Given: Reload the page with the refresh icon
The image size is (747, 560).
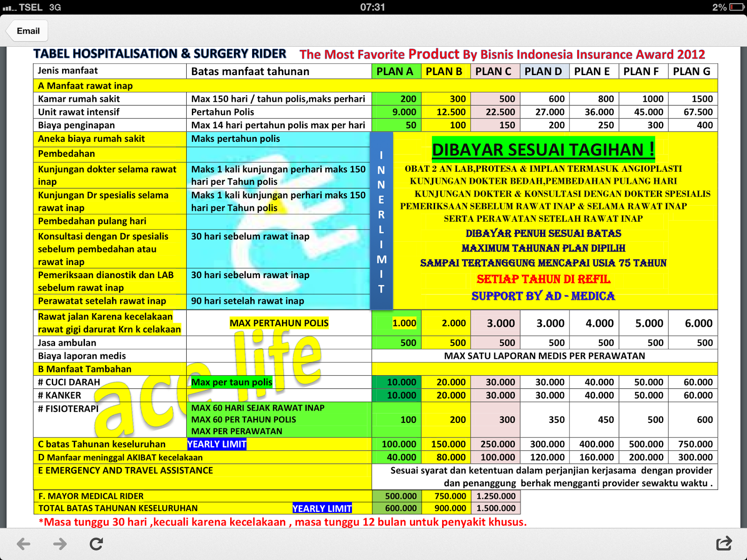Looking at the screenshot, I should coord(96,544).
